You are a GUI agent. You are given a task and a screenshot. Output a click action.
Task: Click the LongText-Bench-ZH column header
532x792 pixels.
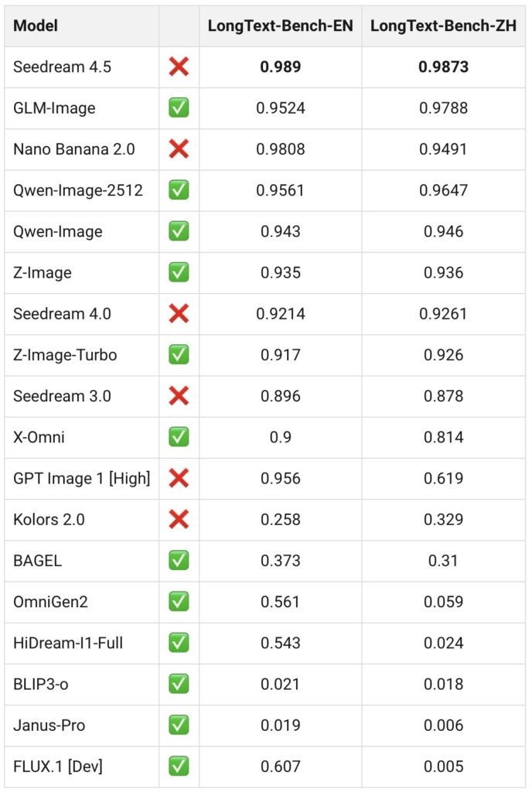443,26
